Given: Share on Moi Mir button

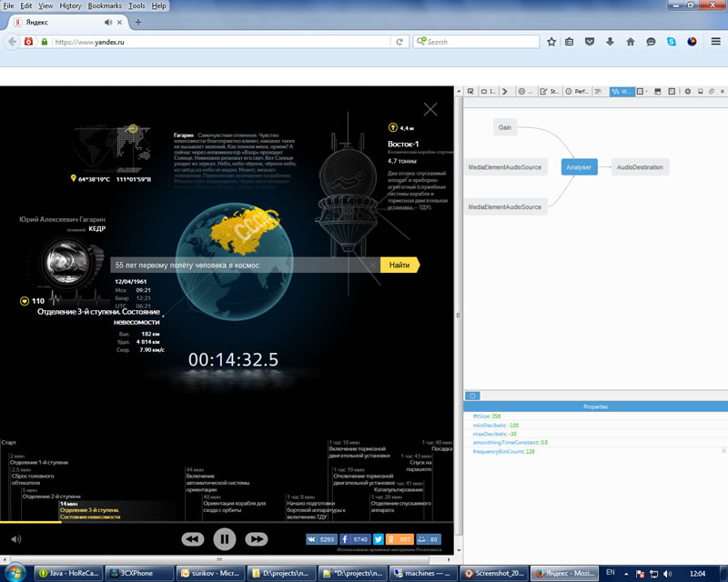Looking at the screenshot, I should click(429, 539).
